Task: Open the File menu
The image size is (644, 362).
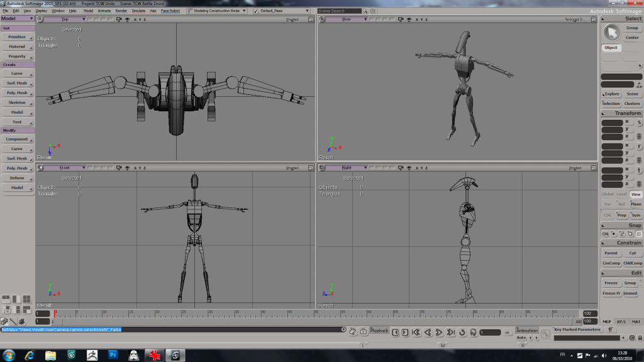Action: [x=5, y=11]
